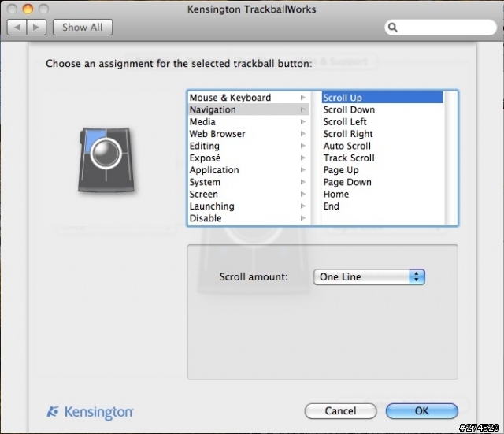Screen dimensions: 504x434
Task: Click the forward navigation arrow
Action: pos(36,28)
